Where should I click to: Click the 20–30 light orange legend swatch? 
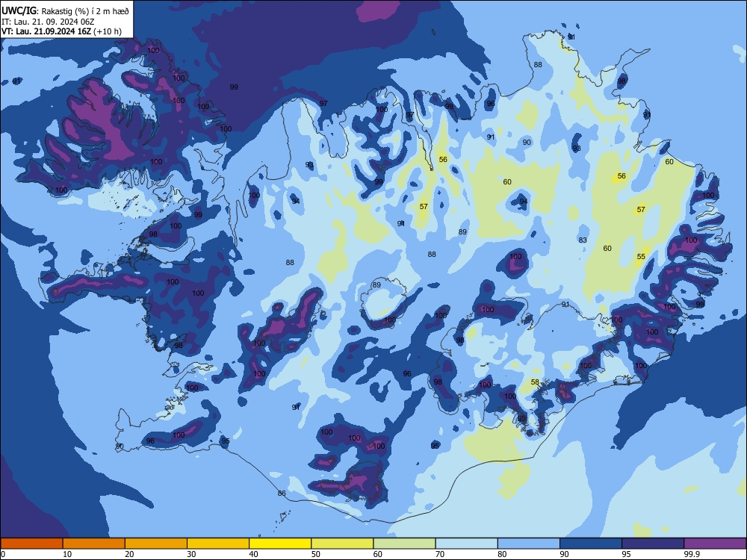tap(156, 544)
